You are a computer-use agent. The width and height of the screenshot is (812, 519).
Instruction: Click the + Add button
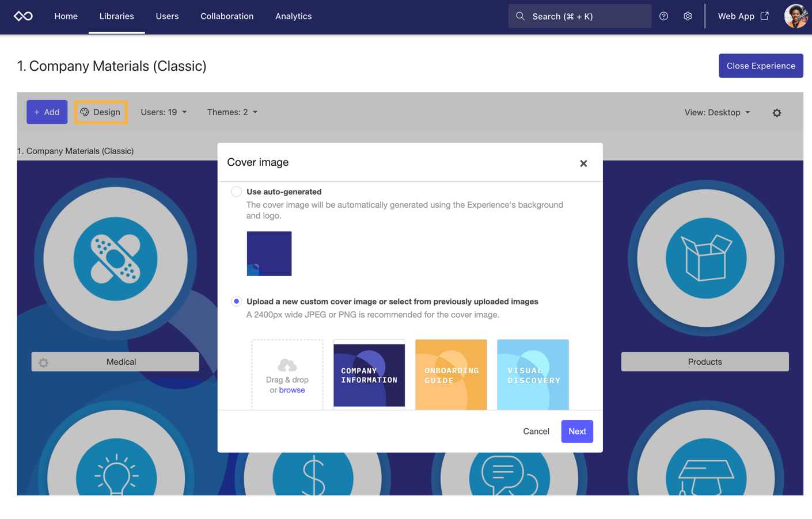47,112
